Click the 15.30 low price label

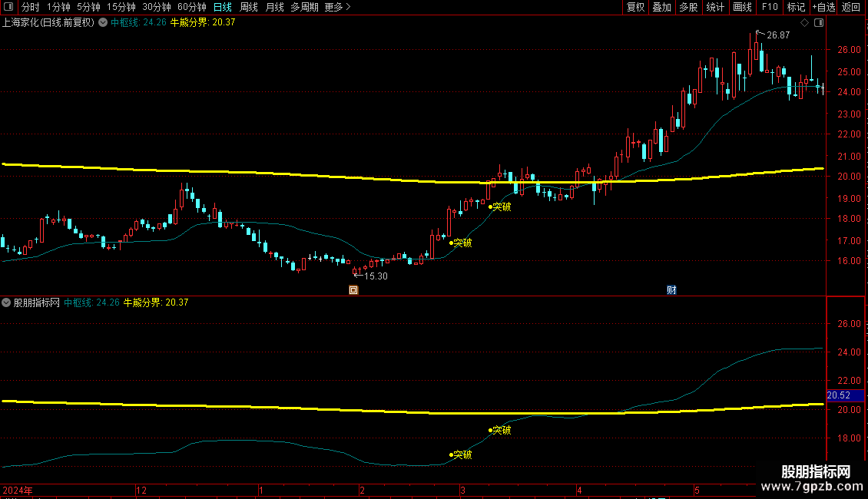(x=376, y=276)
